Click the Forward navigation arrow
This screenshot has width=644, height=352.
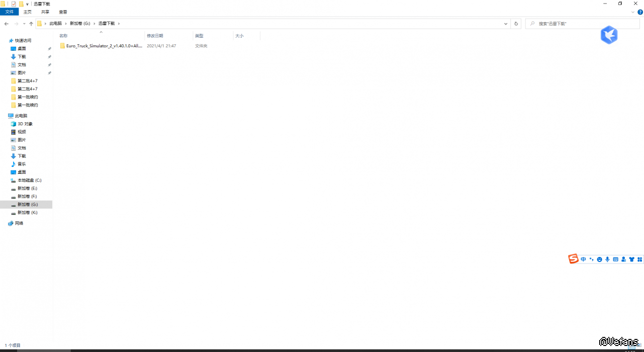[x=16, y=24]
